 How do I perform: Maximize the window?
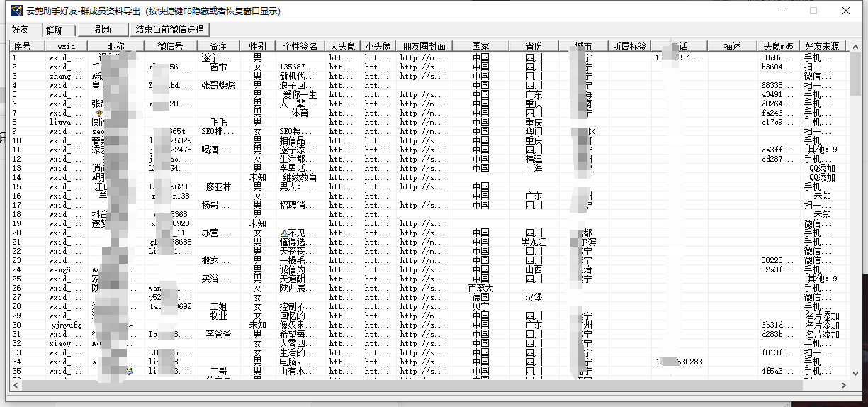(813, 11)
